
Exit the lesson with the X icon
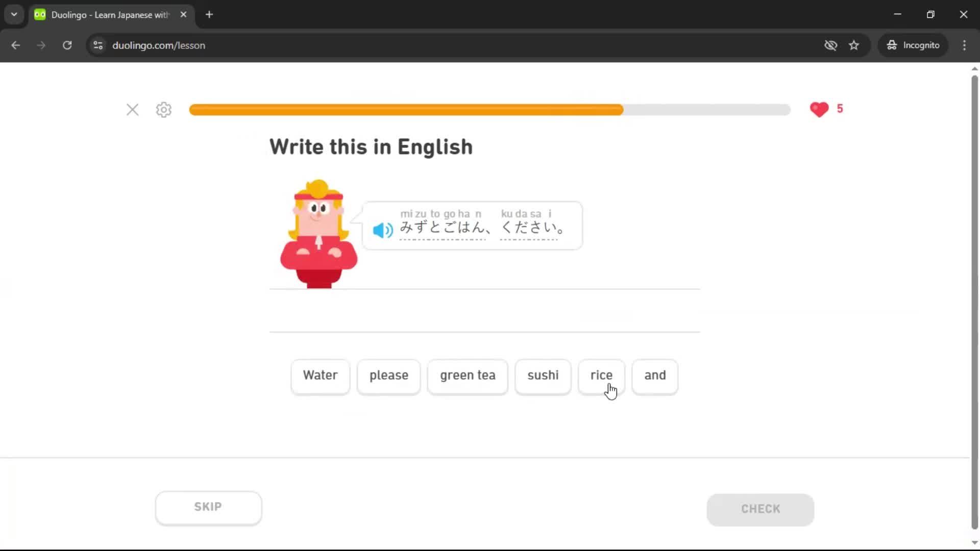point(132,110)
